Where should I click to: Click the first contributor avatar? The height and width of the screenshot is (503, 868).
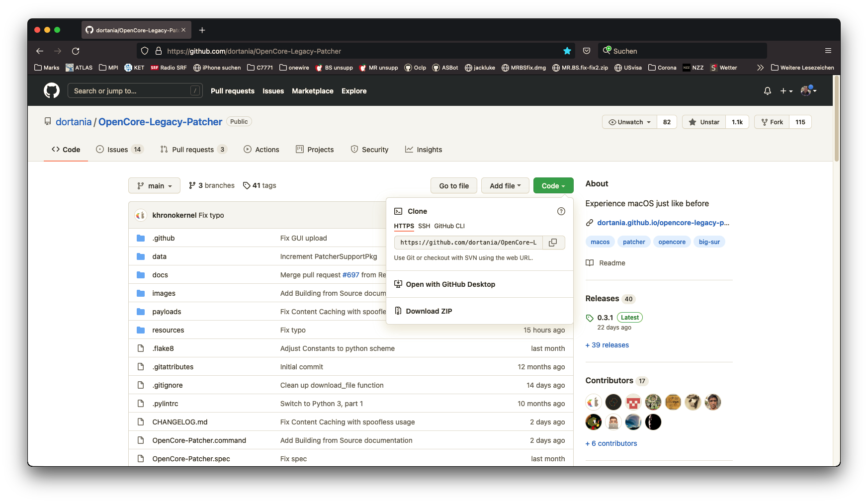594,402
